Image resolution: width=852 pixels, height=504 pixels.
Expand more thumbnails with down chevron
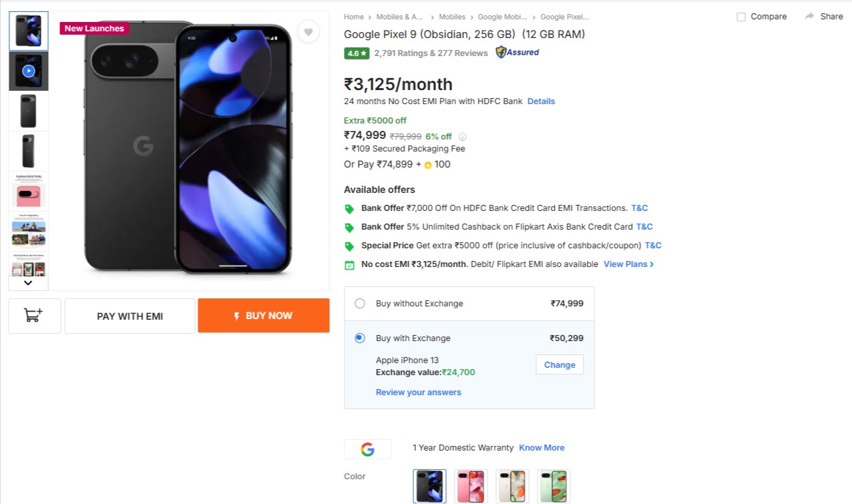pos(28,283)
